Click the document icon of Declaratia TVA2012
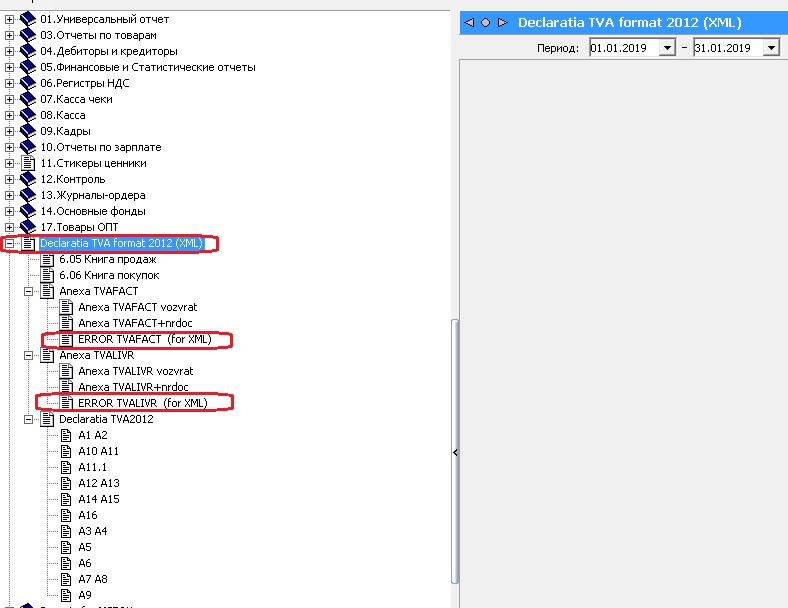 [47, 419]
